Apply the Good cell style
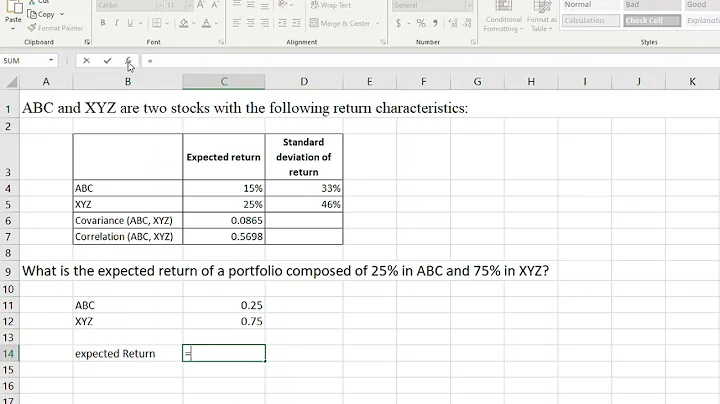 coord(702,5)
